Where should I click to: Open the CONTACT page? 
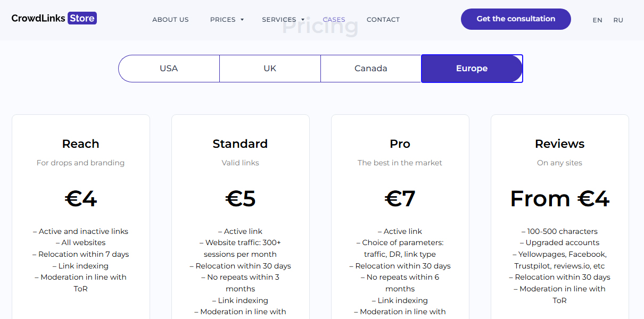click(x=383, y=19)
